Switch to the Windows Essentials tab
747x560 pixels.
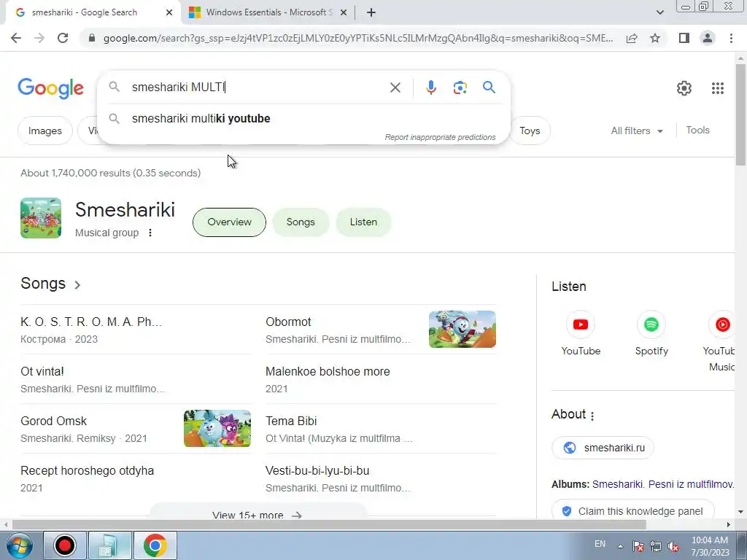(x=269, y=12)
